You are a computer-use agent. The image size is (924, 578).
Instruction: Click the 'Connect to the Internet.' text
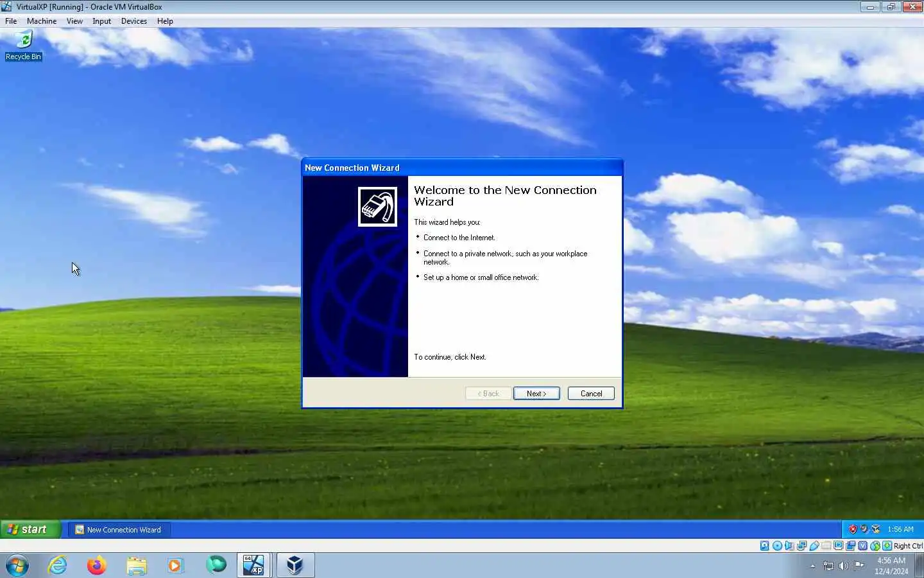coord(459,238)
